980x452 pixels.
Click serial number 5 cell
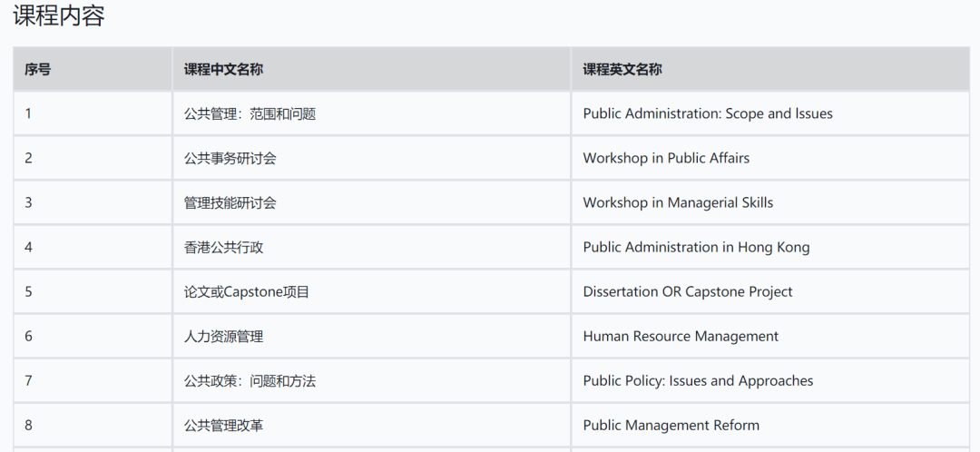pyautogui.click(x=93, y=292)
